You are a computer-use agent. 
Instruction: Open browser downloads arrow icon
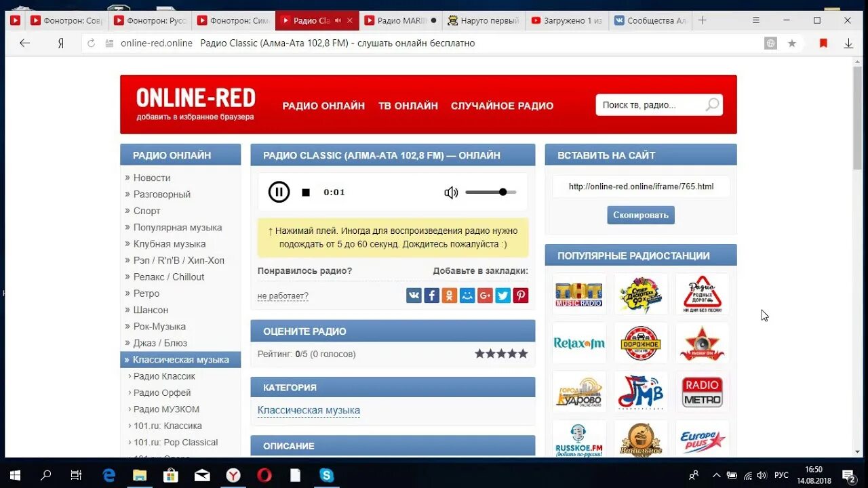848,43
